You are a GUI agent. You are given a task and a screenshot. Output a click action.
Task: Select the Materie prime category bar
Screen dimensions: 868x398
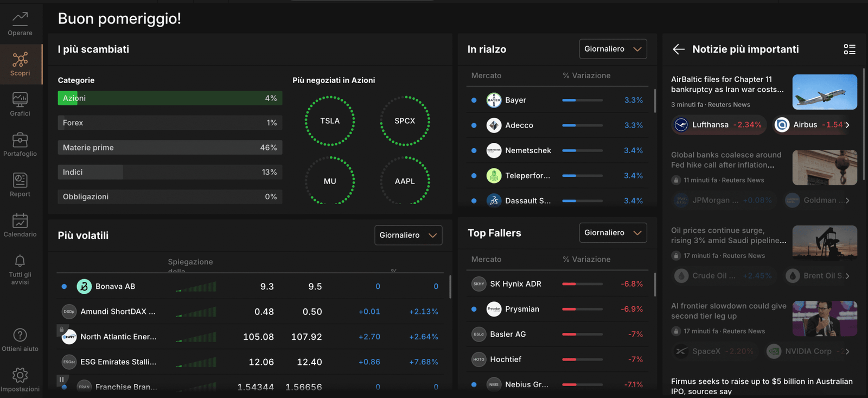coord(170,148)
